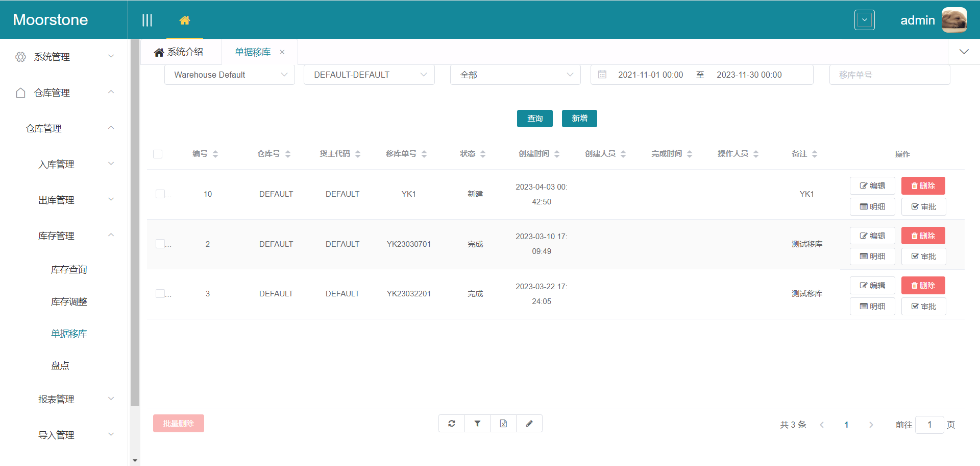
Task: Click the filter funnel icon
Action: [477, 424]
